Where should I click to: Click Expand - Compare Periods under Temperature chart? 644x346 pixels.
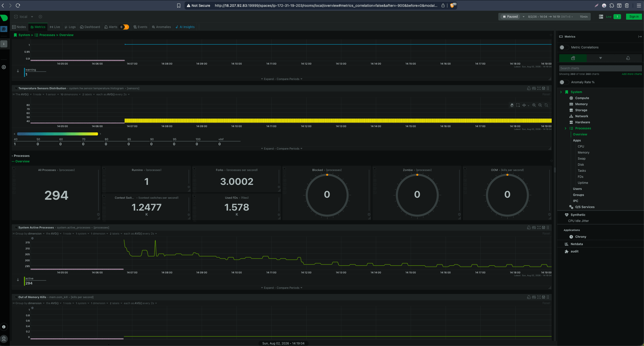pyautogui.click(x=281, y=149)
